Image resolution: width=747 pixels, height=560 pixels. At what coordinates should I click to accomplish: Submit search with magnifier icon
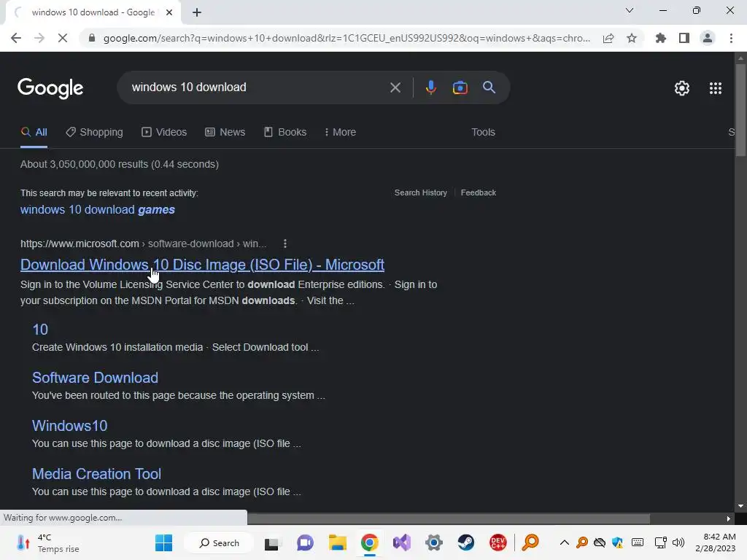pyautogui.click(x=489, y=87)
